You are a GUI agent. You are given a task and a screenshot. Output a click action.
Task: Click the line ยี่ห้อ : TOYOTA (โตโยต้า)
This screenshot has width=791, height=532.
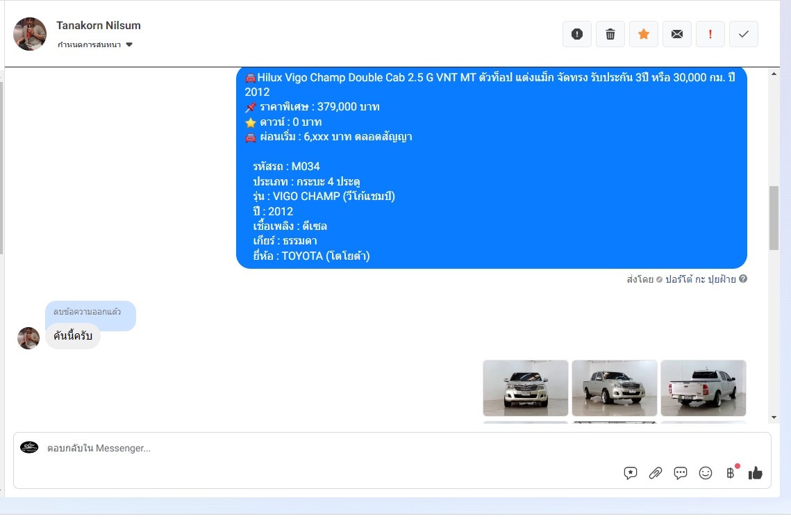tap(311, 256)
